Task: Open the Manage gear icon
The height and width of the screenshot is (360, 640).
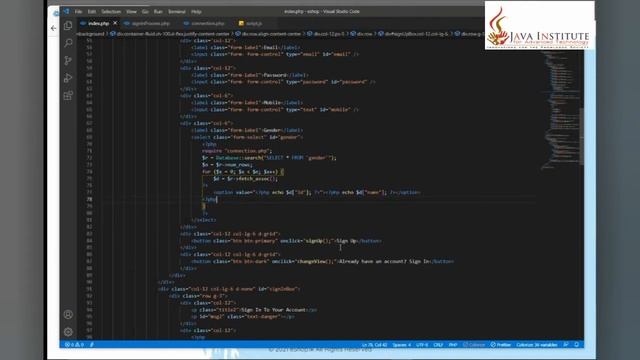Action: (x=68, y=332)
